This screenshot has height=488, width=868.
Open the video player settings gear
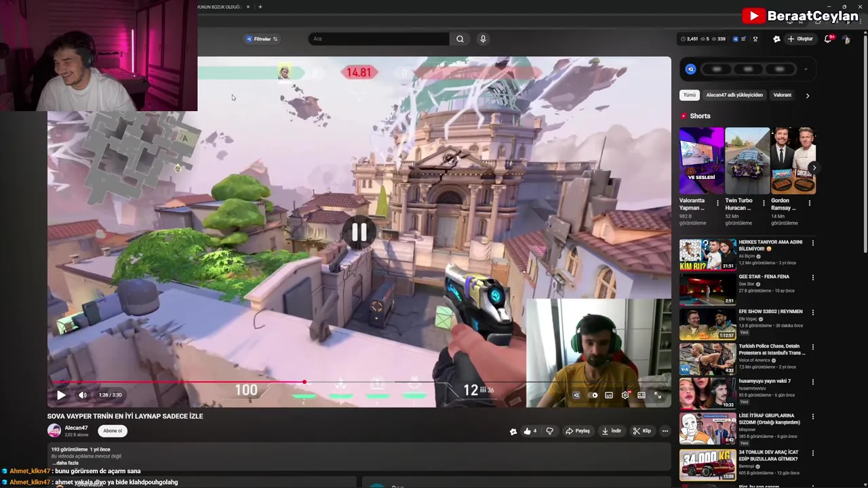[x=625, y=395]
